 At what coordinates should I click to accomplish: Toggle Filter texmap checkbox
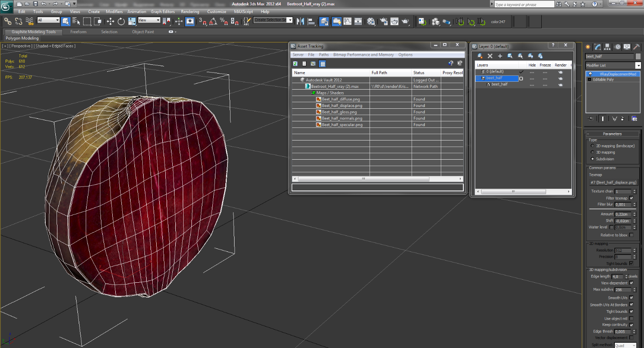coord(631,198)
